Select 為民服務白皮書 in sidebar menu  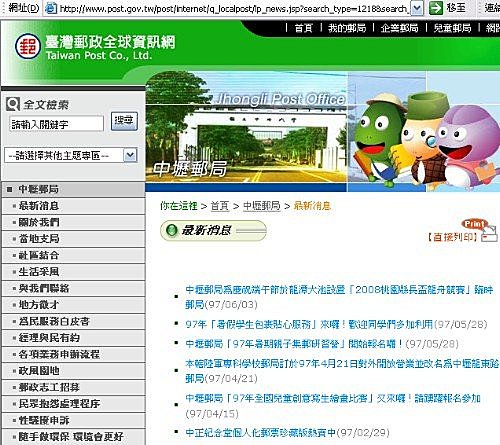pos(73,321)
